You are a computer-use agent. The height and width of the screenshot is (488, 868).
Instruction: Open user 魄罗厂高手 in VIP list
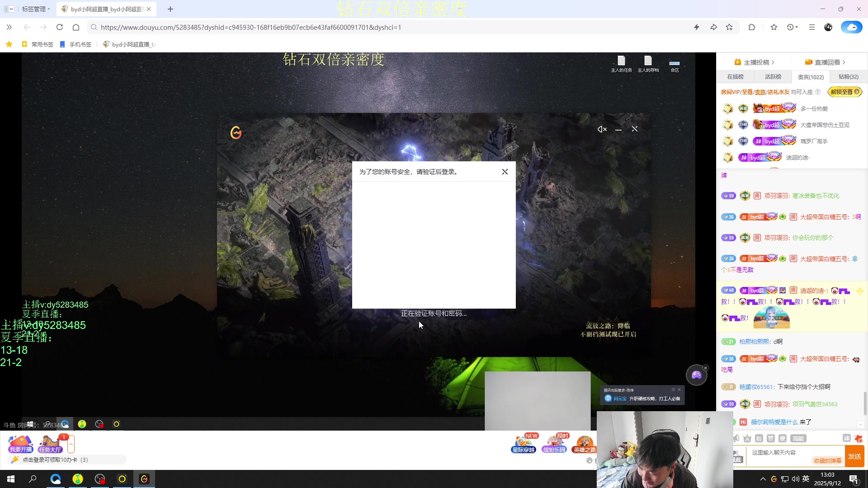(814, 141)
